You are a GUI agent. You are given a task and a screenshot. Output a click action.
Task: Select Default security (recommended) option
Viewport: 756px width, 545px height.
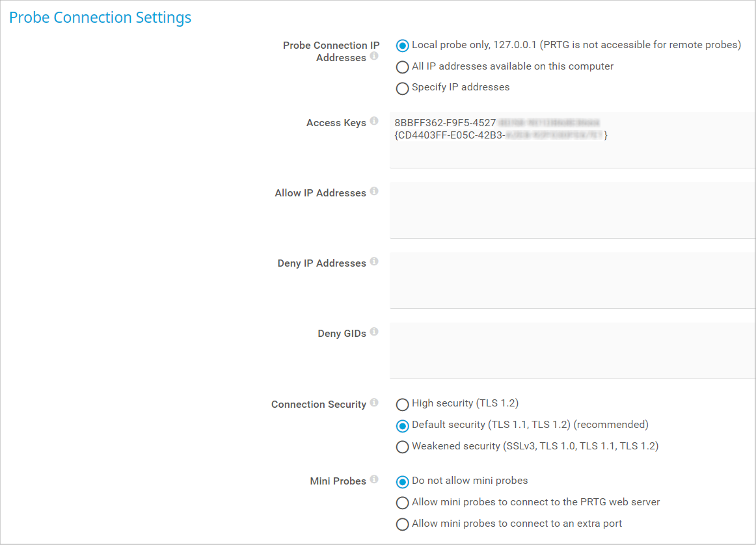[403, 425]
